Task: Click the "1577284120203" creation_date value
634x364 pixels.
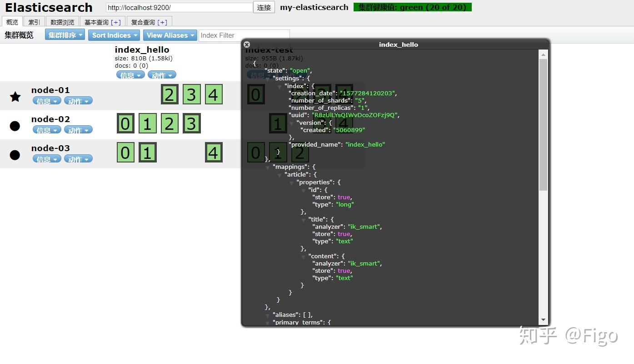Action: click(x=368, y=93)
